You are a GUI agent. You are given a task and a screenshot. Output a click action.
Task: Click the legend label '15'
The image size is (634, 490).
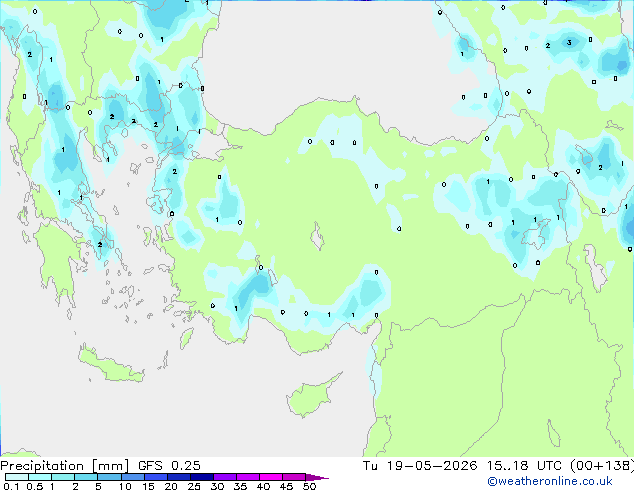coord(148,486)
